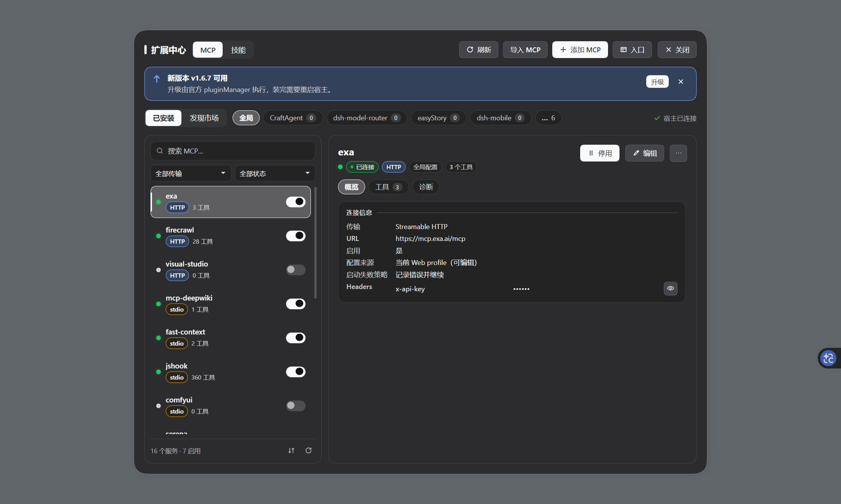Toggle the exa service switch off

point(296,202)
